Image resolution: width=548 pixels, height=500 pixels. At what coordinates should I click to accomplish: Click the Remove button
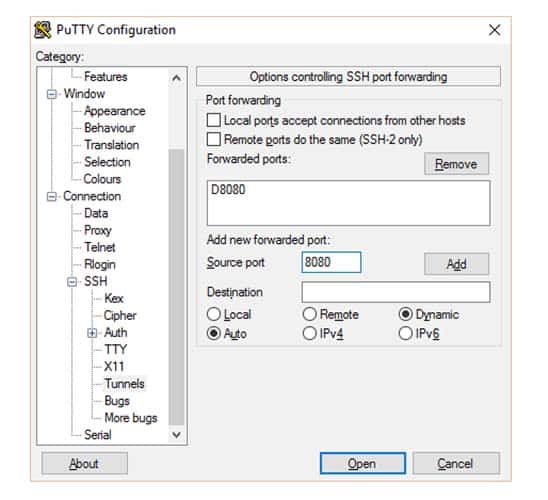pos(456,164)
